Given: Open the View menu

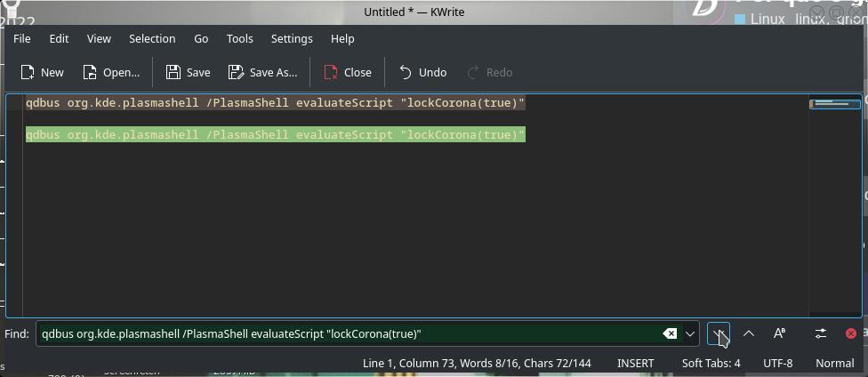Looking at the screenshot, I should point(99,39).
